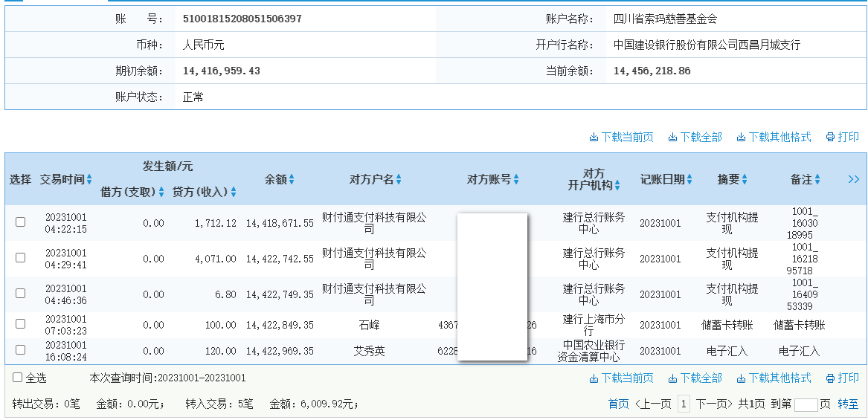This screenshot has width=868, height=420.
Task: Sort by 贷方(收入) column arrows
Action: pos(234,192)
